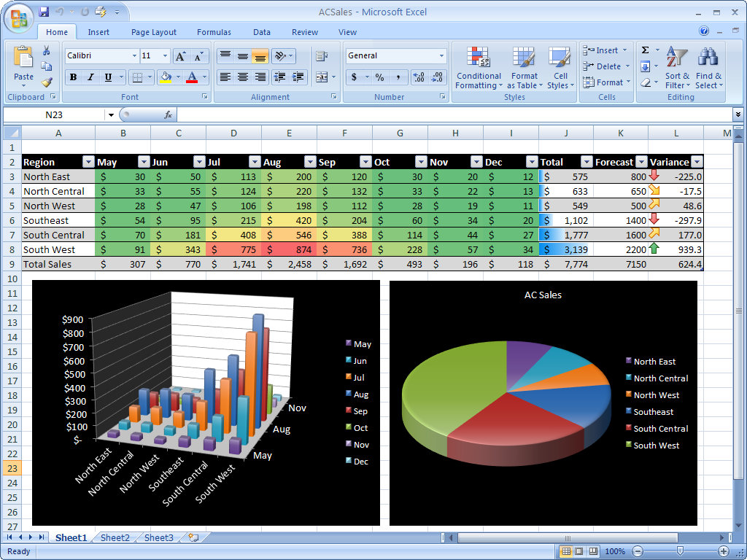Click the Quick Print icon in title bar
The height and width of the screenshot is (560, 747).
[101, 12]
